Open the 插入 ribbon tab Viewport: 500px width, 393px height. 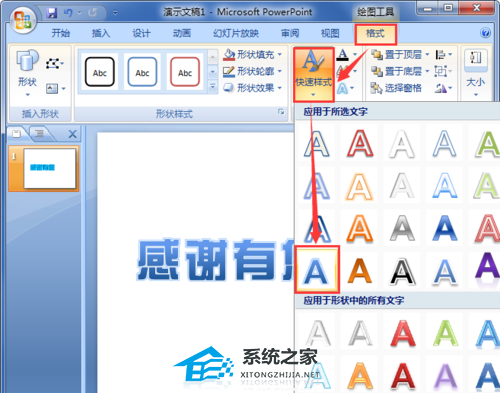point(101,33)
